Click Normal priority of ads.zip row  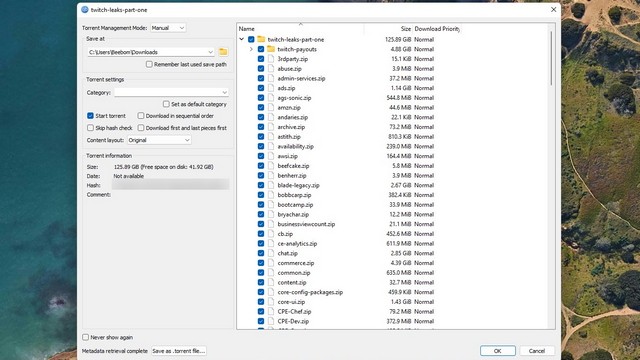tap(424, 88)
